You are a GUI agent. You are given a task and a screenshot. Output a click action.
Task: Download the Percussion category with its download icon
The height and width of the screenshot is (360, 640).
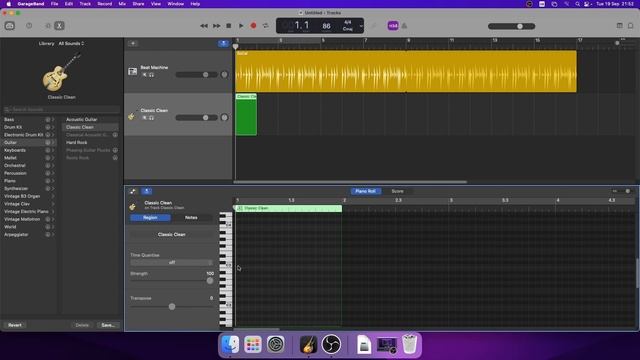coord(47,173)
